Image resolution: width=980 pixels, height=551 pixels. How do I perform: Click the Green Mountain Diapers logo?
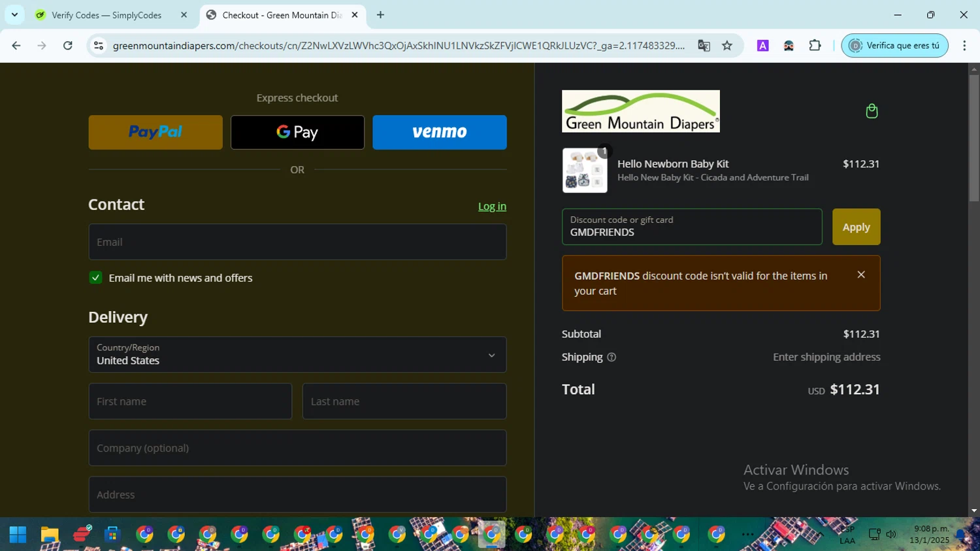coord(641,111)
